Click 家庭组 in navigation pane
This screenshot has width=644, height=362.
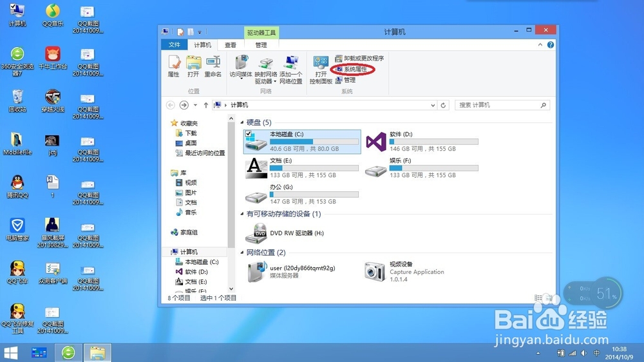tap(184, 232)
